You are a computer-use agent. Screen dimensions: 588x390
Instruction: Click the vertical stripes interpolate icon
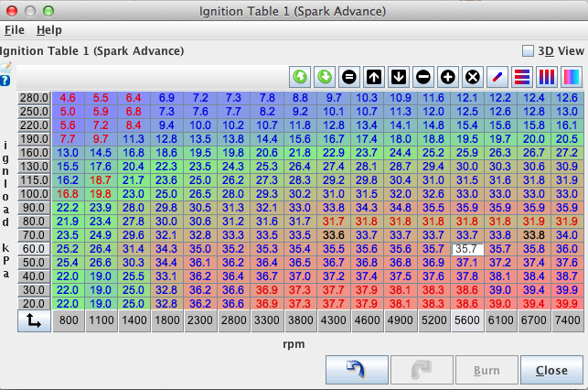546,77
